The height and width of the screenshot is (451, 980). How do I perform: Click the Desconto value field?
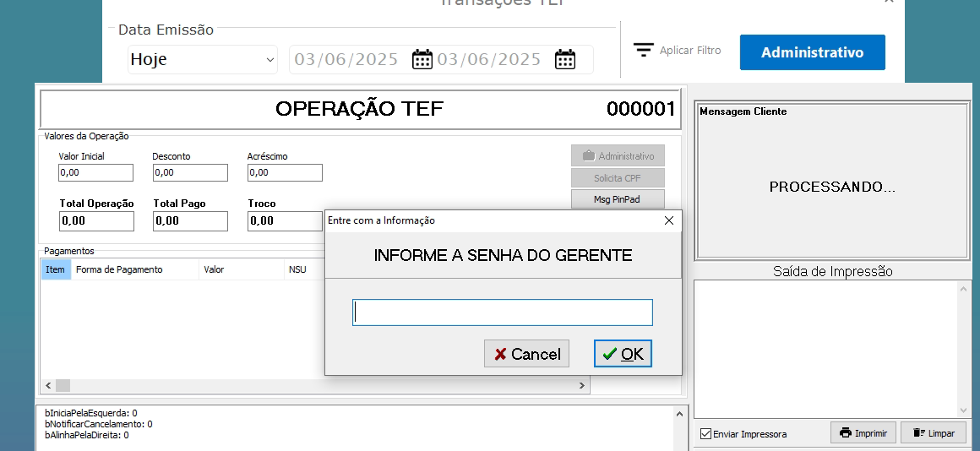[x=190, y=172]
